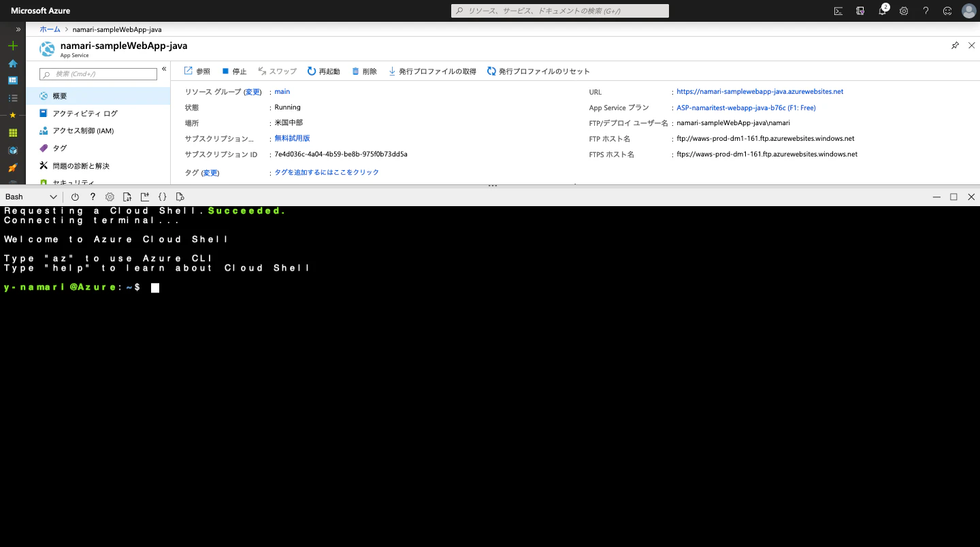The width and height of the screenshot is (980, 547).
Task: Click the terminal prompt cursor
Action: tap(155, 288)
